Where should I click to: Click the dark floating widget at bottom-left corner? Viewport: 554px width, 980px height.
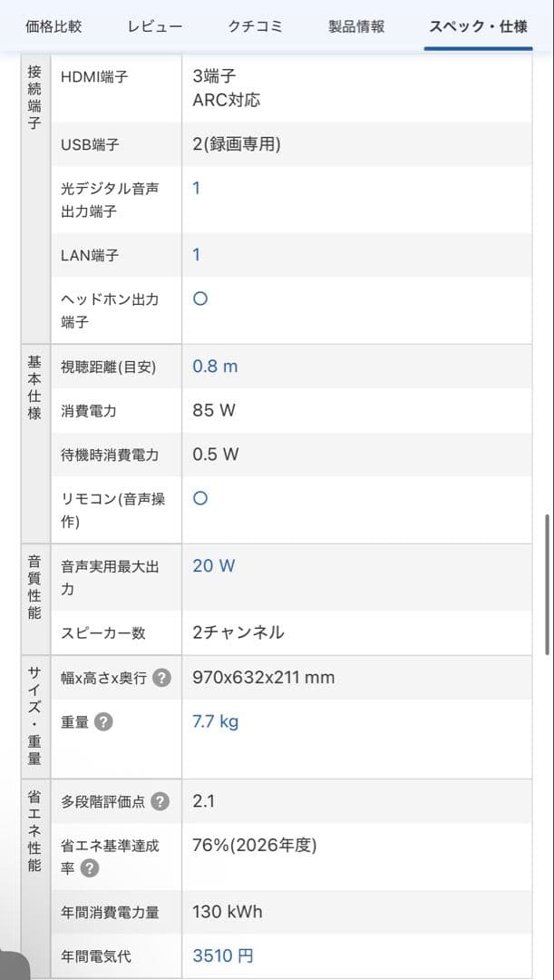pos(14,965)
